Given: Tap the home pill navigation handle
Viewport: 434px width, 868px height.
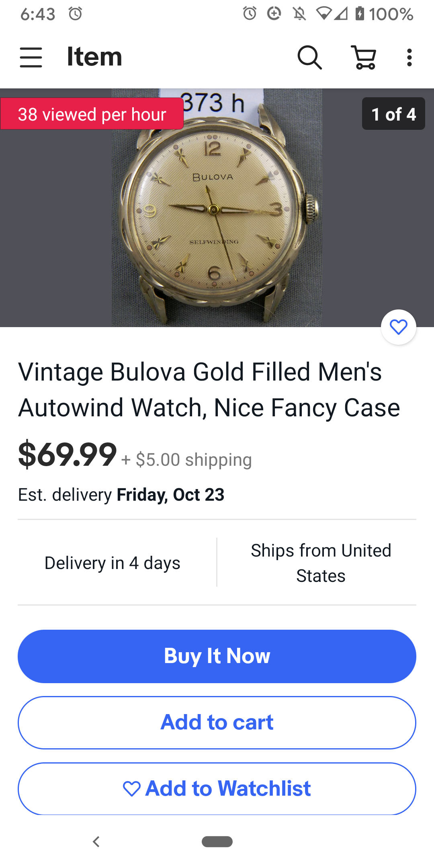Looking at the screenshot, I should 217,841.
